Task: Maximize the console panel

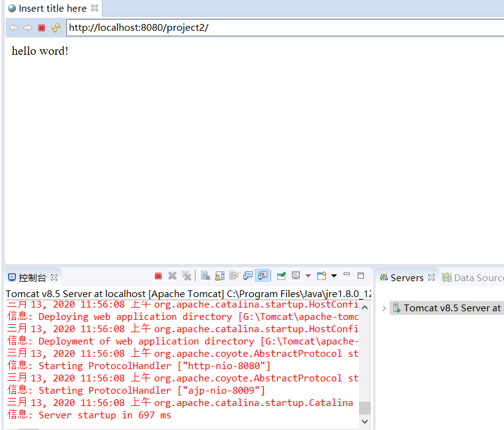Action: [x=361, y=276]
